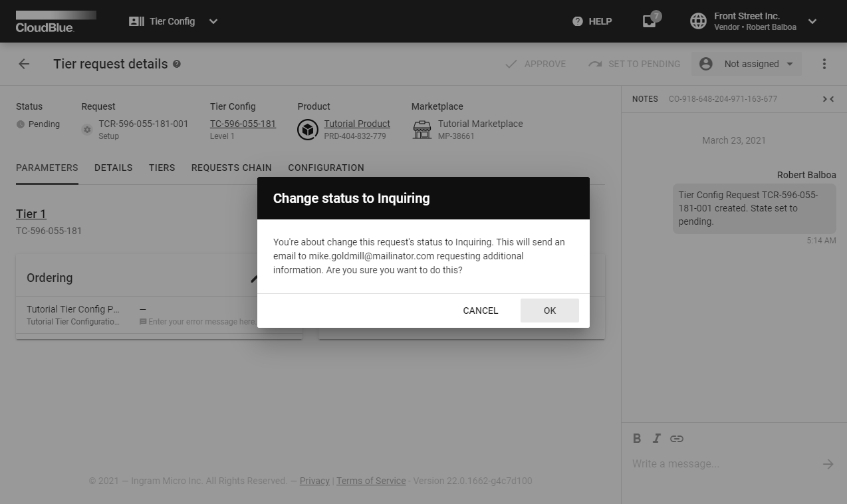Toggle bold formatting in notes
This screenshot has height=504, width=847.
point(637,438)
